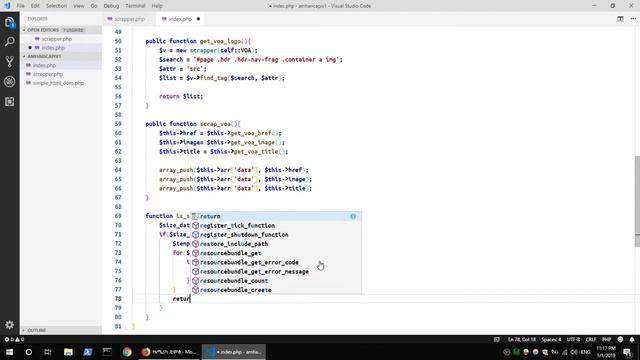
Task: Open the Extensions view in activity bar
Action: click(10, 102)
